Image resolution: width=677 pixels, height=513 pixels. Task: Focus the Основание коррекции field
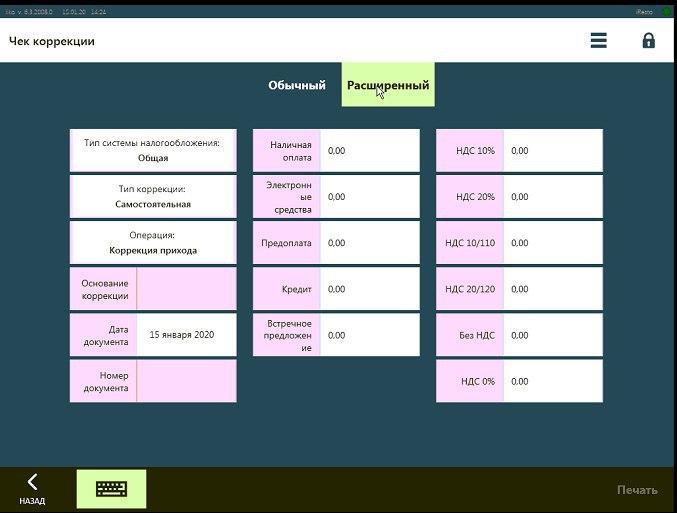pos(187,289)
